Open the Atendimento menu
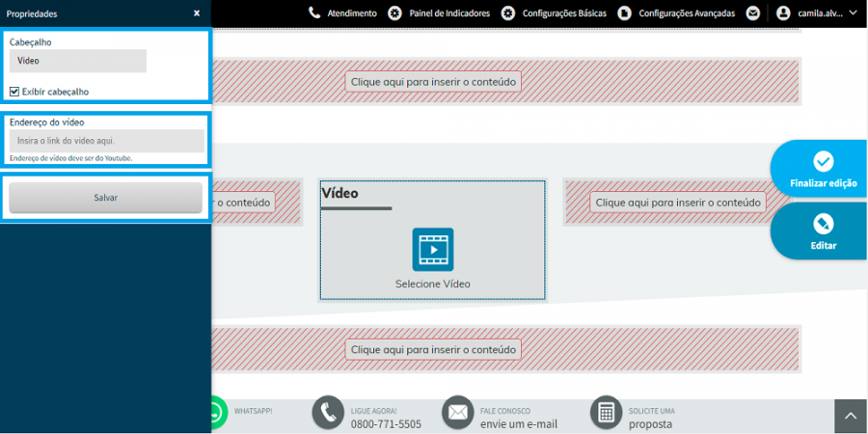The image size is (868, 434). coord(342,14)
